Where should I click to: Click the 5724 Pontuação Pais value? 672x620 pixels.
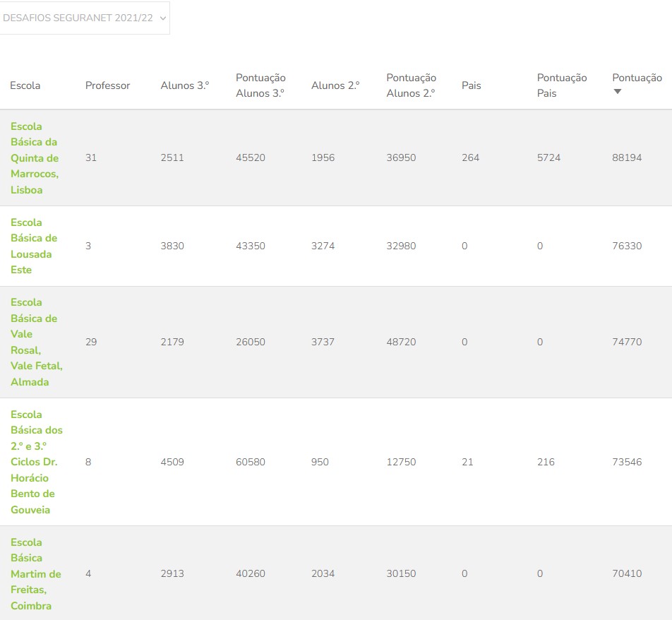pos(548,157)
